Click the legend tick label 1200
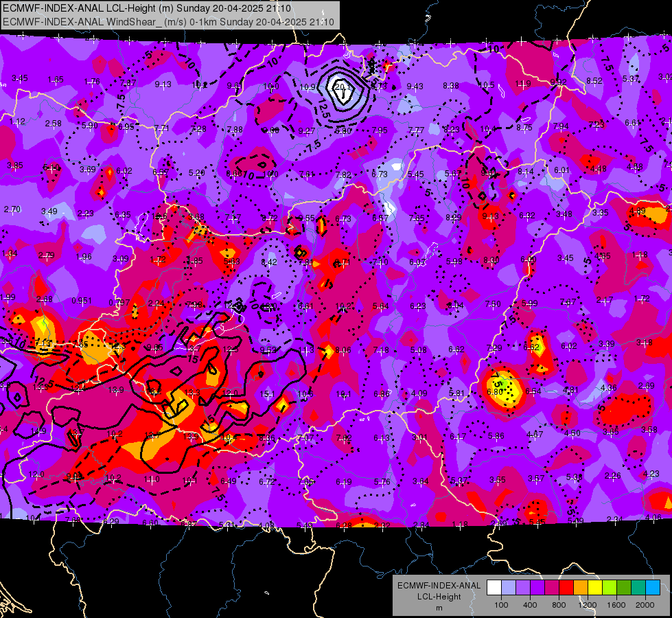This screenshot has height=618, width=672. point(588,605)
